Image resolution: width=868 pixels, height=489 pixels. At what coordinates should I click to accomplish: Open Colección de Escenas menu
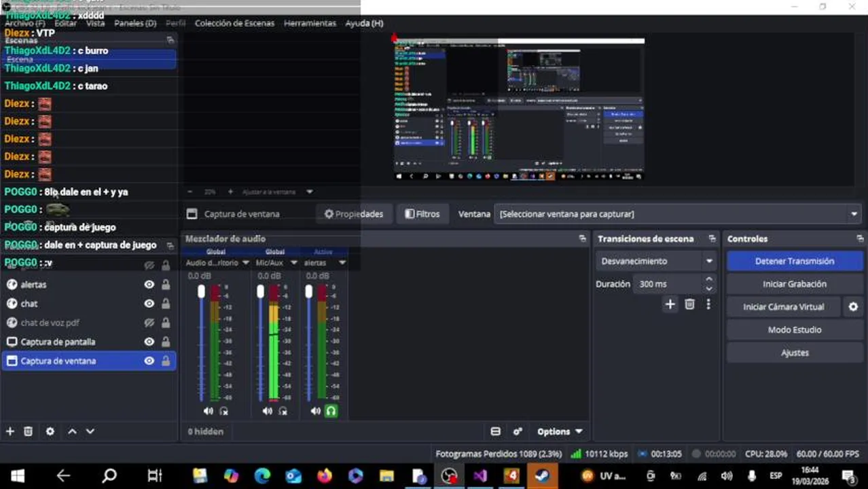coord(234,23)
